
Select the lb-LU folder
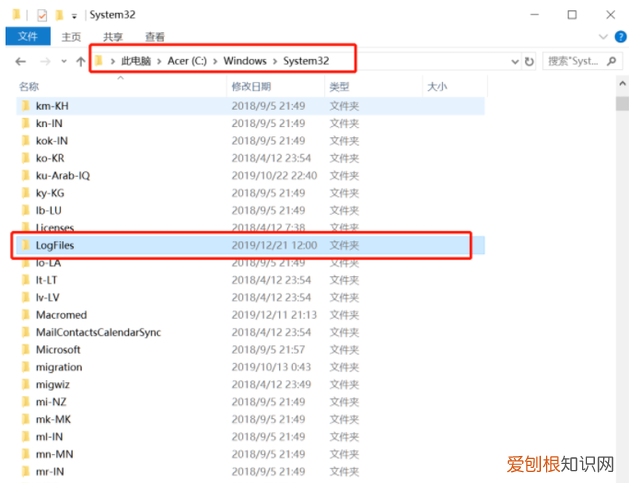[x=251, y=210]
